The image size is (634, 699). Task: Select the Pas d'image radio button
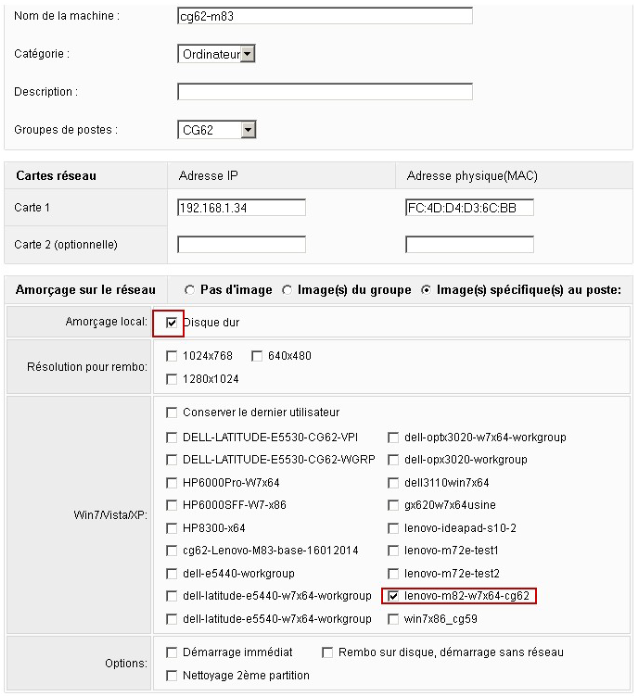(x=191, y=290)
